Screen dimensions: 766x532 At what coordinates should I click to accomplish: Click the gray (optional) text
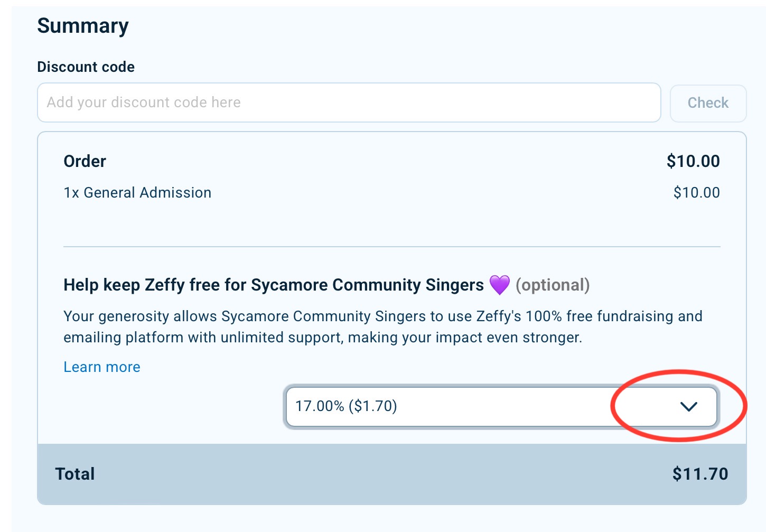pyautogui.click(x=553, y=285)
